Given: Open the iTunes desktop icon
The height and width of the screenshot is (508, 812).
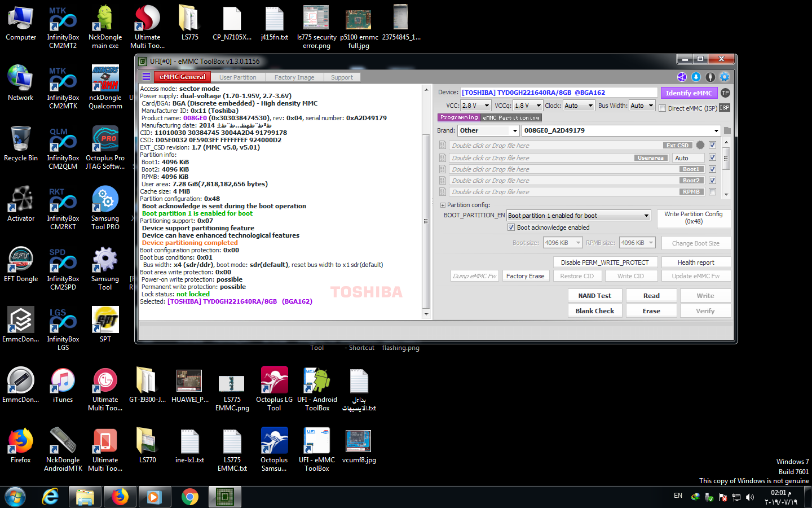Looking at the screenshot, I should pyautogui.click(x=63, y=385).
